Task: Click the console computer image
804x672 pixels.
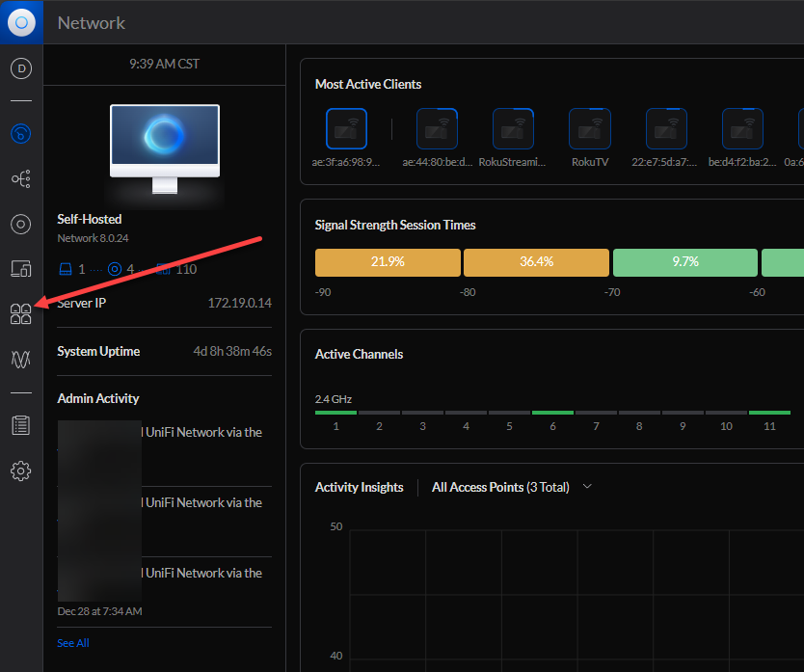Action: click(x=164, y=143)
